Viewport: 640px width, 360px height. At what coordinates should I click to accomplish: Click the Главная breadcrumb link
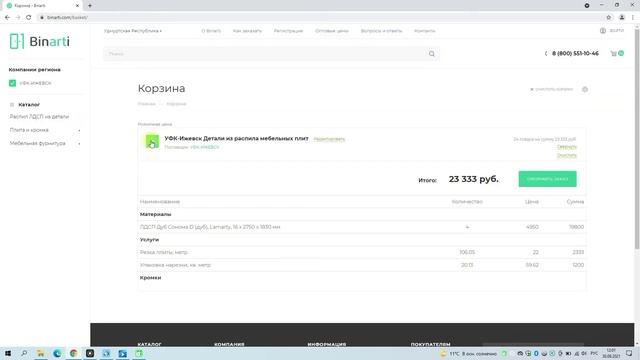pos(147,104)
